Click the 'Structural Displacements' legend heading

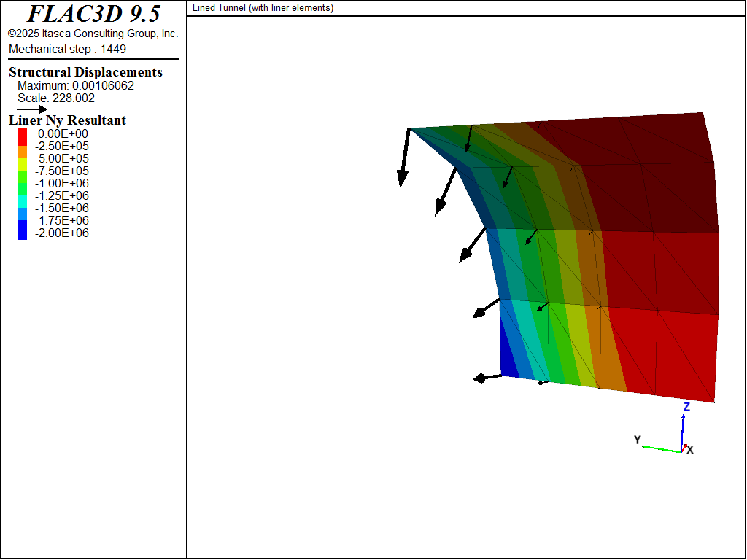(86, 72)
